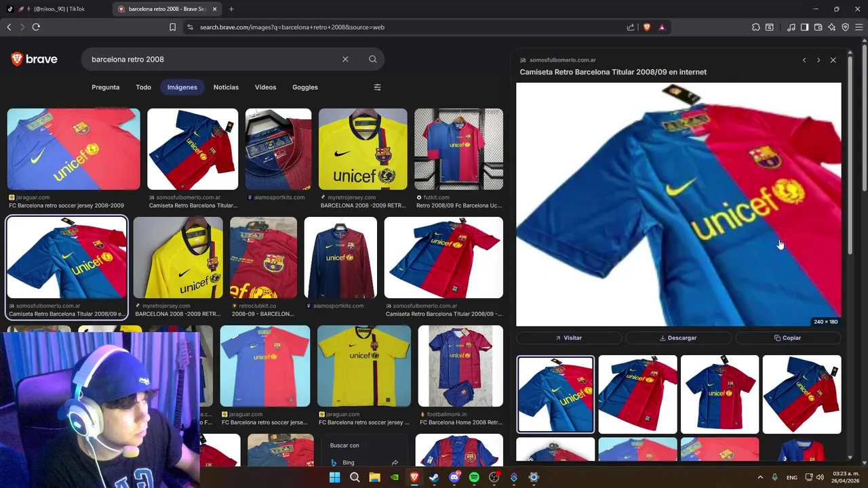The width and height of the screenshot is (868, 488).
Task: Click the large preview jersey image
Action: click(678, 205)
